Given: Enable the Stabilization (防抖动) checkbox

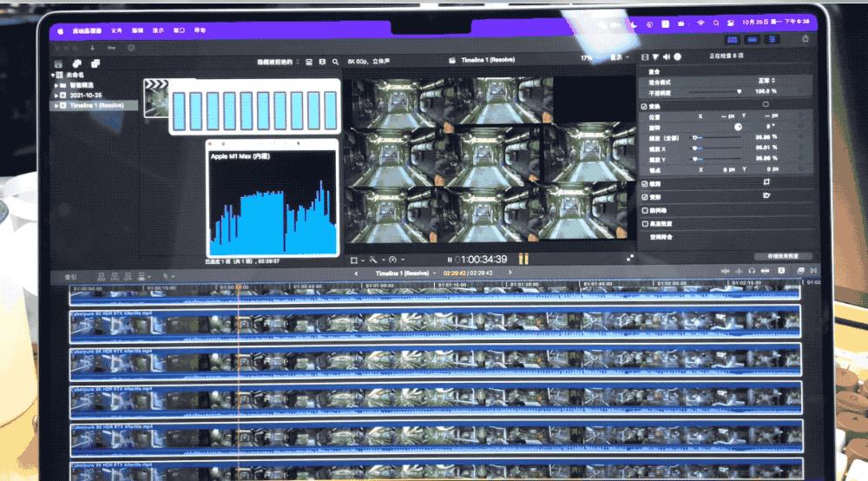Looking at the screenshot, I should (644, 210).
